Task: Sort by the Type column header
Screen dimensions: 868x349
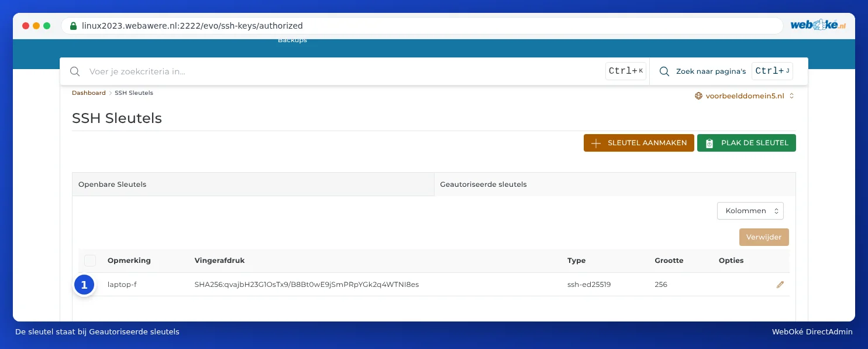Action: tap(576, 261)
